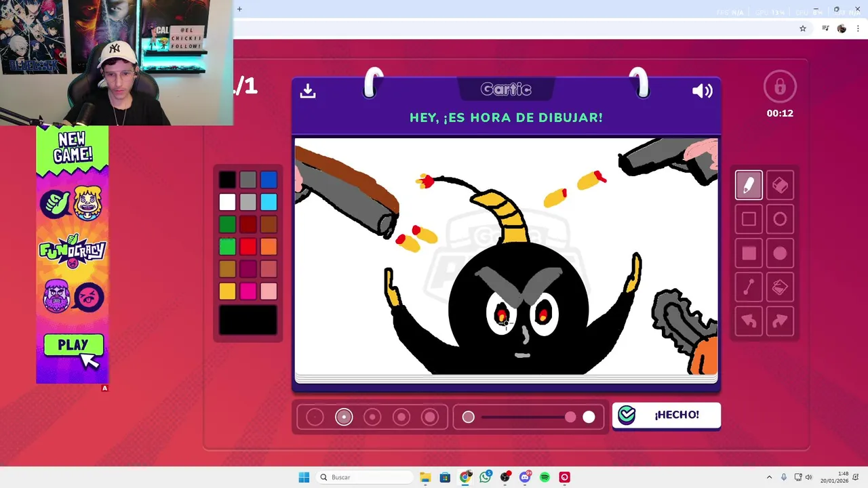Redo the undone stroke
This screenshot has height=488, width=868.
[x=780, y=321]
